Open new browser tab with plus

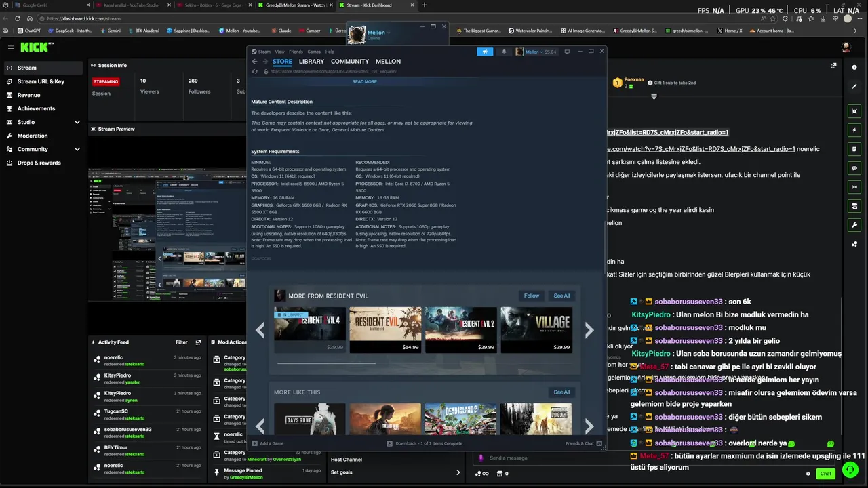click(x=425, y=5)
